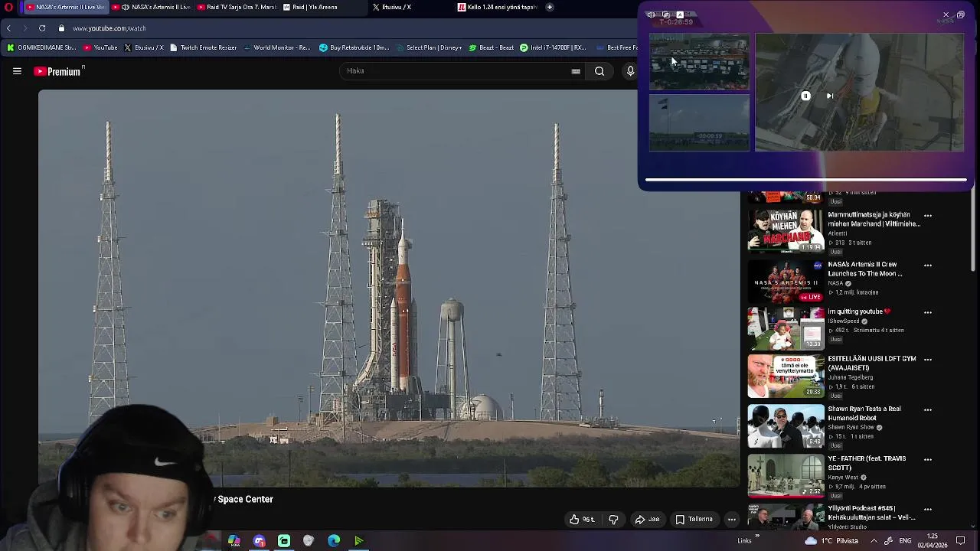Switch to Raid TV Sarja tab
Screen dimensions: 980x551
(237, 7)
